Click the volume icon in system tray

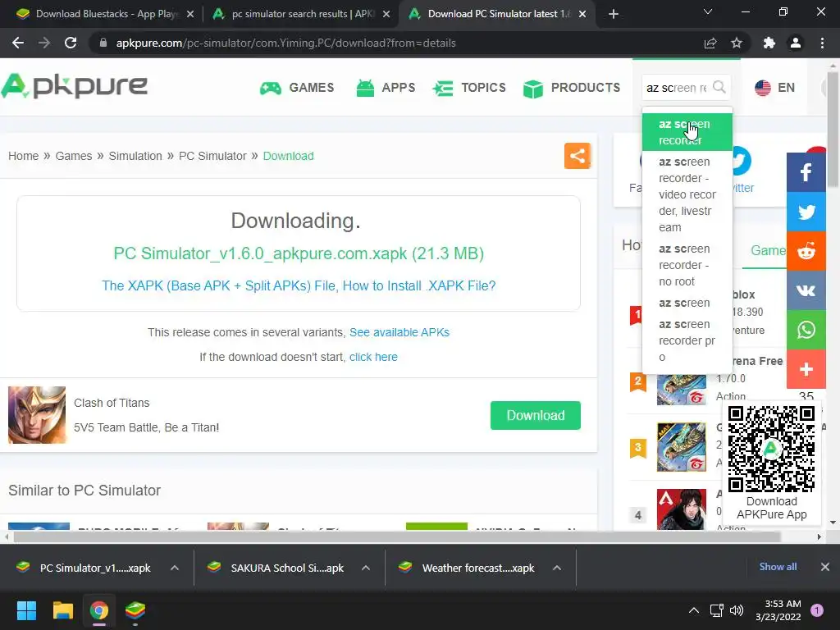[737, 610]
